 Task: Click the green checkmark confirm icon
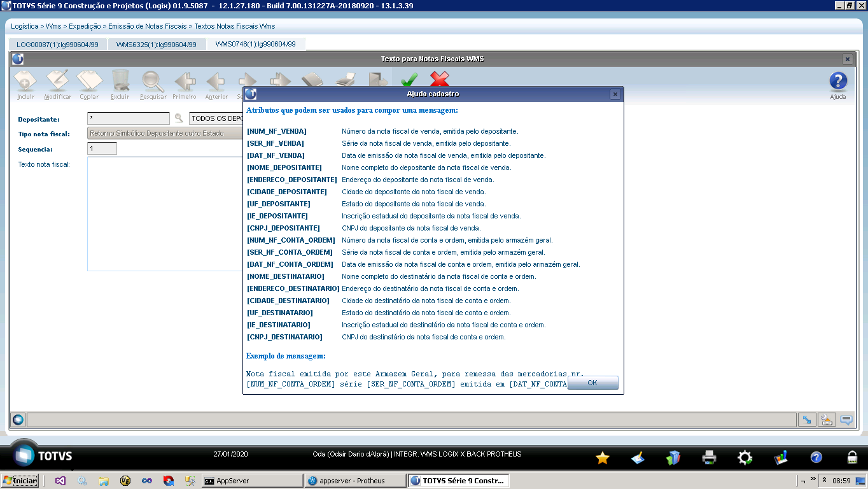click(409, 79)
